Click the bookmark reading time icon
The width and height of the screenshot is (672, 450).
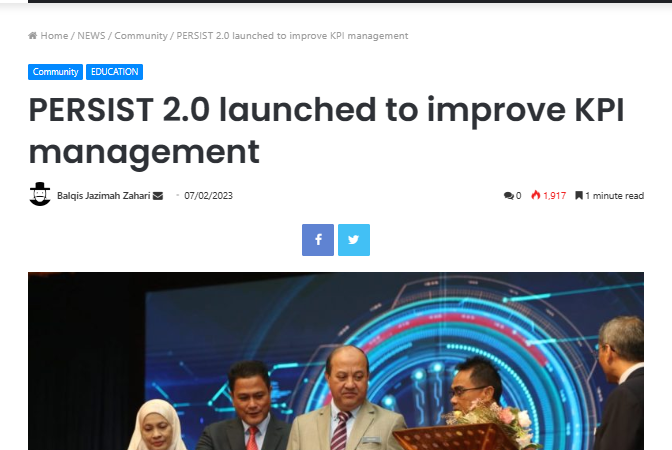pyautogui.click(x=579, y=195)
